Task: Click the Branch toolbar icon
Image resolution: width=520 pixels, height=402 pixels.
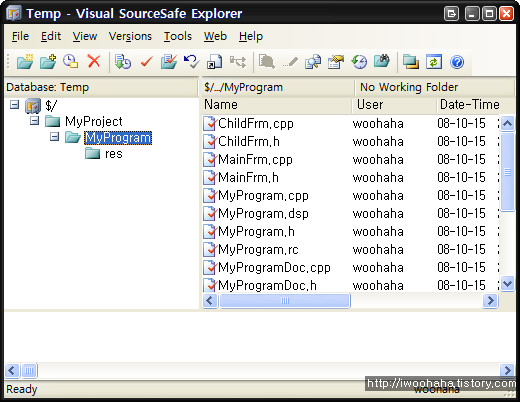Action: pyautogui.click(x=238, y=62)
